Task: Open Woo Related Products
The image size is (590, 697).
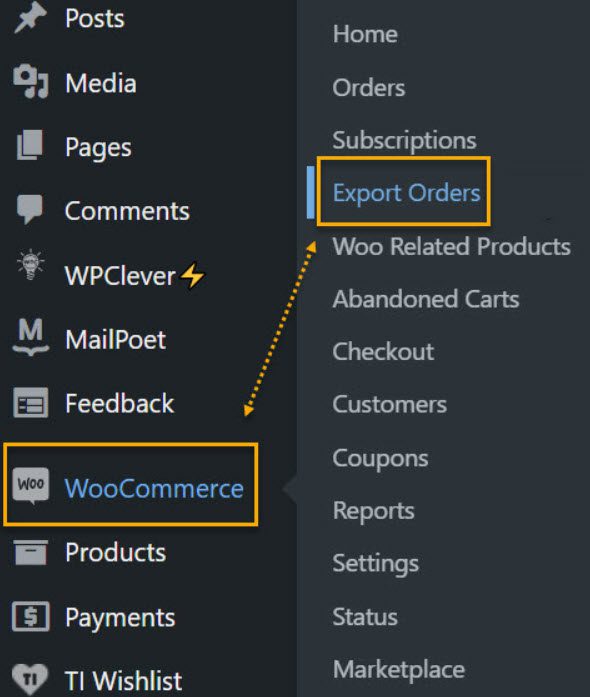Action: click(x=452, y=246)
